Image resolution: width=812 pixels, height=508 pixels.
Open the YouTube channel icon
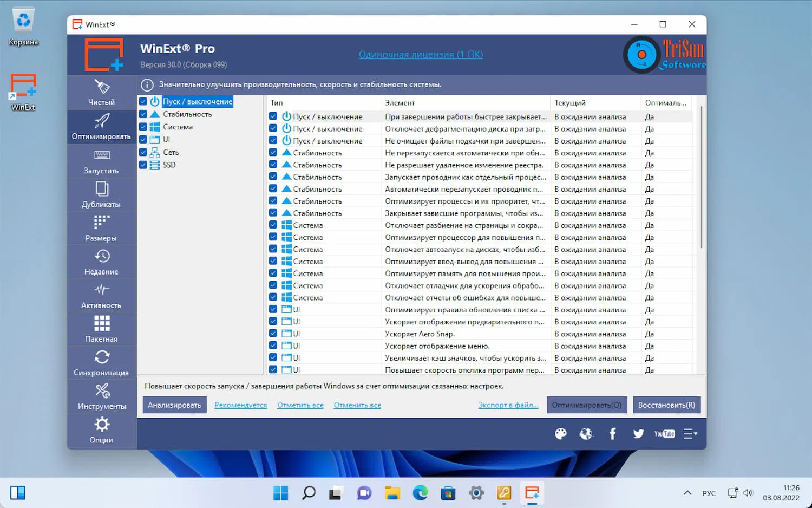point(664,433)
